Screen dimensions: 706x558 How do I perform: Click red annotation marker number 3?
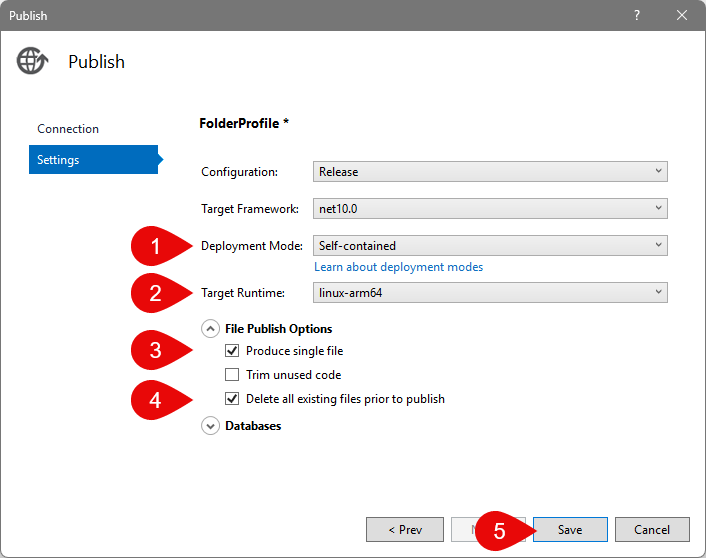155,351
